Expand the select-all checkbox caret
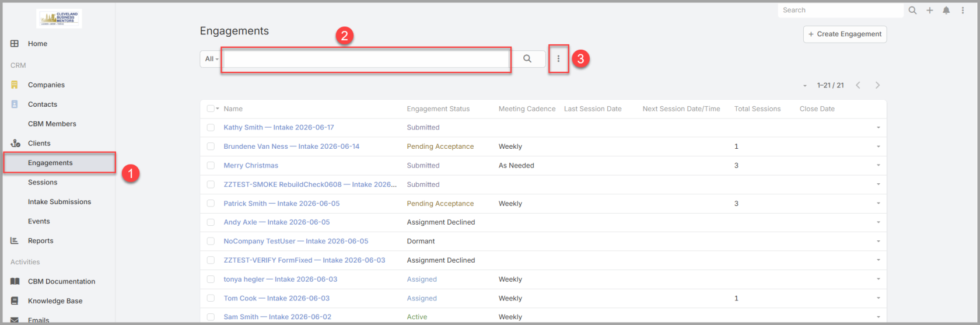Screen dimensions: 980x325 218,109
